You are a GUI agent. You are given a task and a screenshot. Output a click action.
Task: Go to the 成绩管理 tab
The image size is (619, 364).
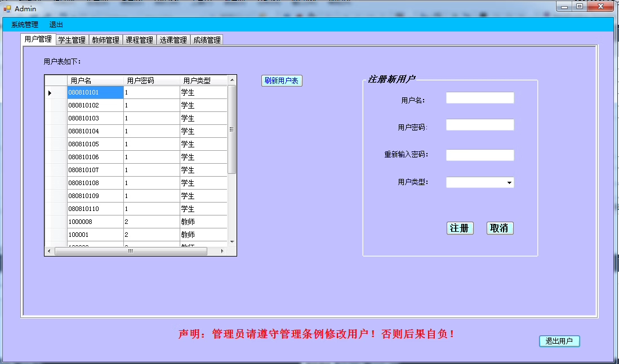point(207,40)
